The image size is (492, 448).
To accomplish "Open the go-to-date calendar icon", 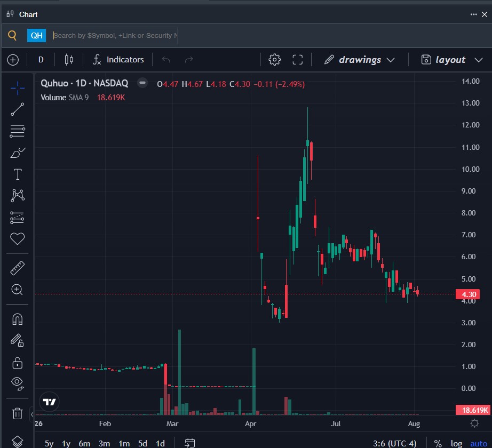I will click(x=190, y=443).
